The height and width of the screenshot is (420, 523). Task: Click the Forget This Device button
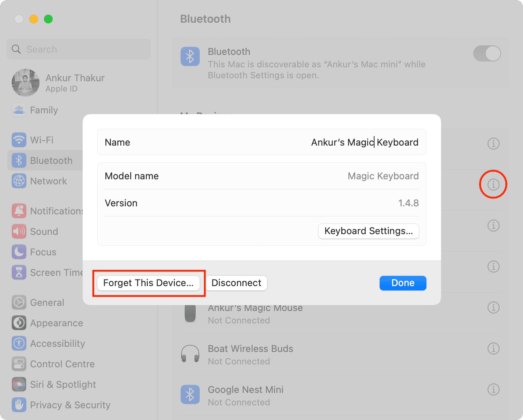[148, 283]
